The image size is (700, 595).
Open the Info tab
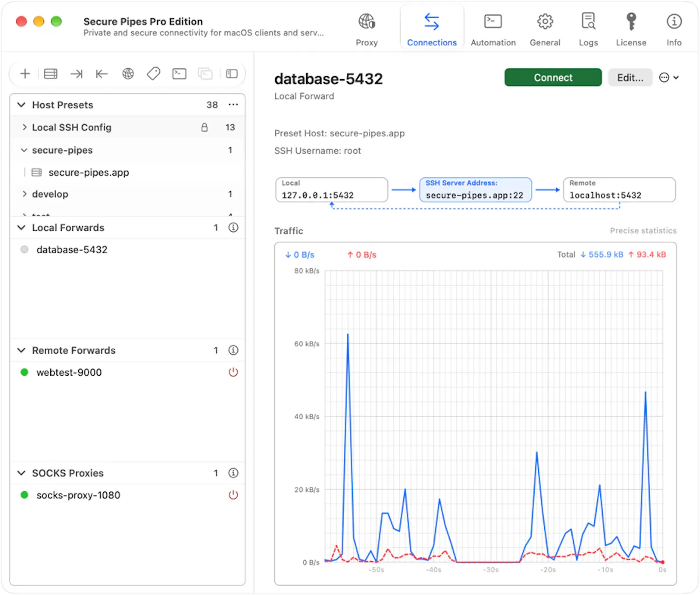pyautogui.click(x=674, y=29)
